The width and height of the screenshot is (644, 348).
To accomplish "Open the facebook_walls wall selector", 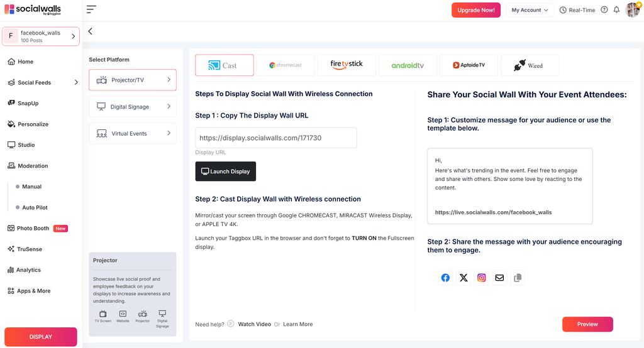I will click(x=41, y=36).
